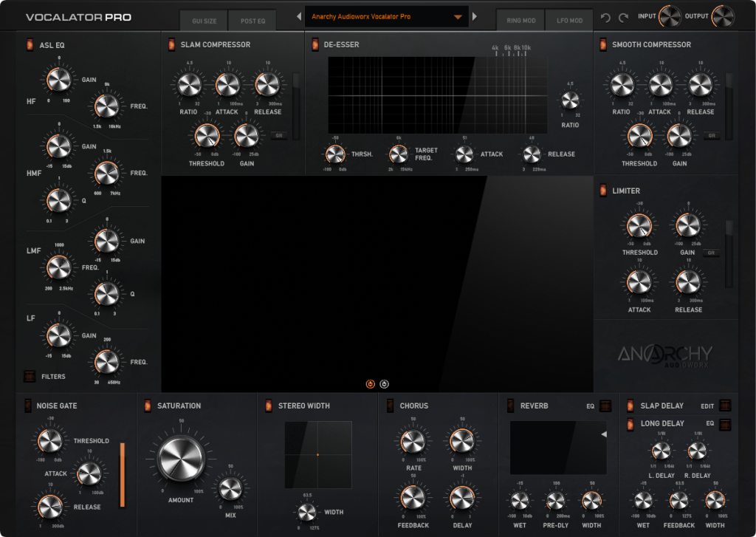The height and width of the screenshot is (537, 756).
Task: Click the Saturation MIX knob
Action: coord(230,489)
